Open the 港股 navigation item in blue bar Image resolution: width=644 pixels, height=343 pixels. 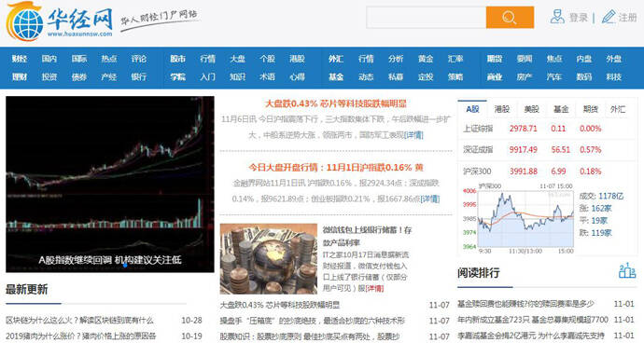pos(297,59)
